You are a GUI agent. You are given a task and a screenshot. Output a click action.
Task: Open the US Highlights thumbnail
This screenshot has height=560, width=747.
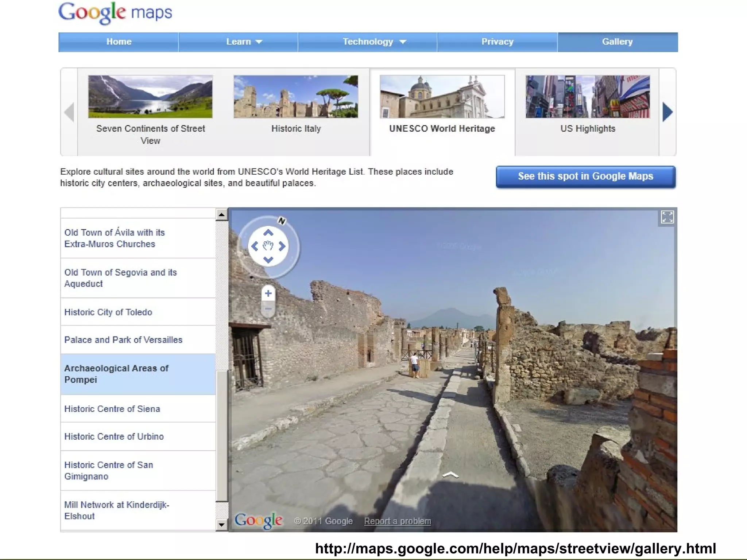(588, 97)
